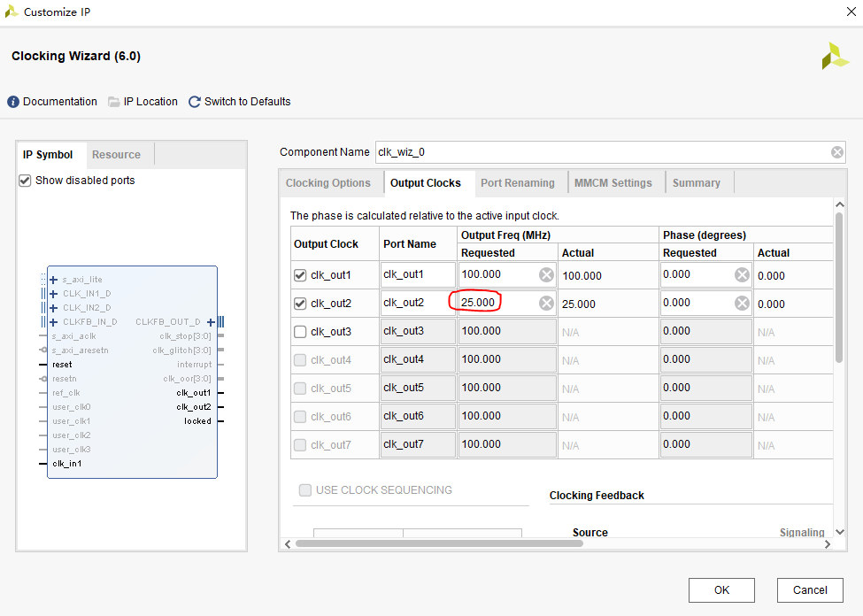The width and height of the screenshot is (863, 616).
Task: Click the Customize IP title bar icon
Action: click(x=12, y=12)
